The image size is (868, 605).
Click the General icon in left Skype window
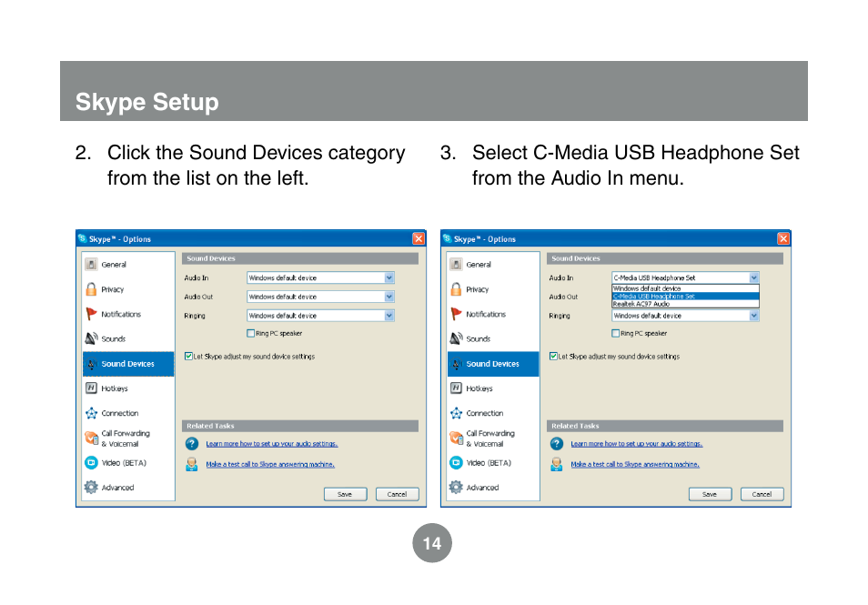(91, 264)
